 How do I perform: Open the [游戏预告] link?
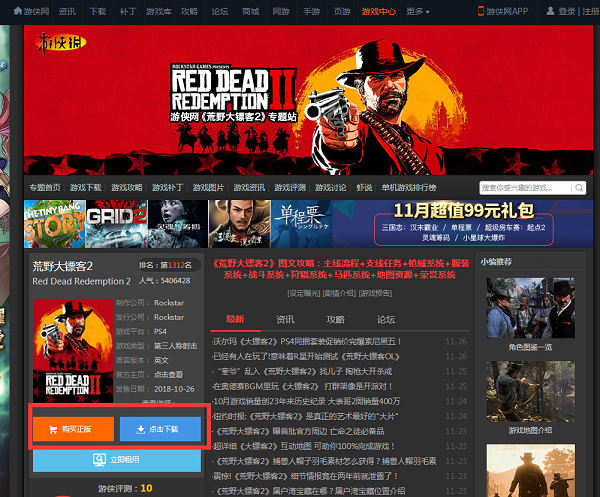click(x=375, y=293)
